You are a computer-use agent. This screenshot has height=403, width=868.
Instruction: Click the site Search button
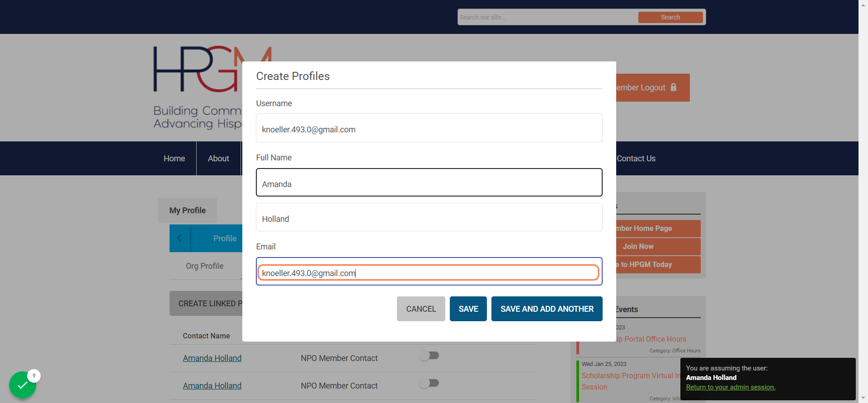[x=670, y=17]
